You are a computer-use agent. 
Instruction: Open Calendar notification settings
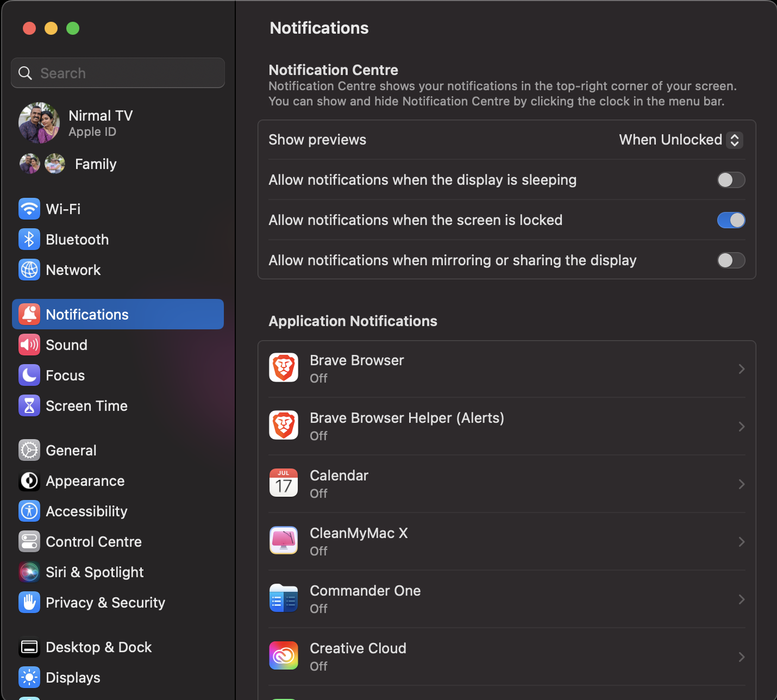(507, 484)
